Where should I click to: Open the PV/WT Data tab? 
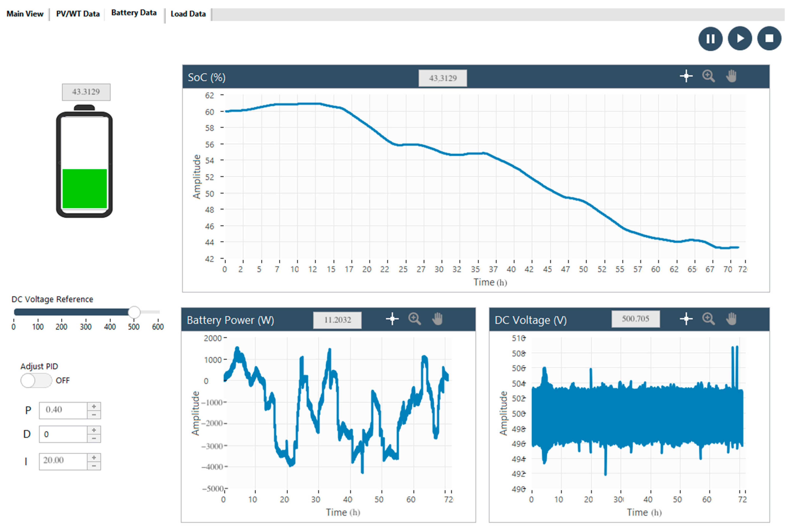click(x=78, y=14)
